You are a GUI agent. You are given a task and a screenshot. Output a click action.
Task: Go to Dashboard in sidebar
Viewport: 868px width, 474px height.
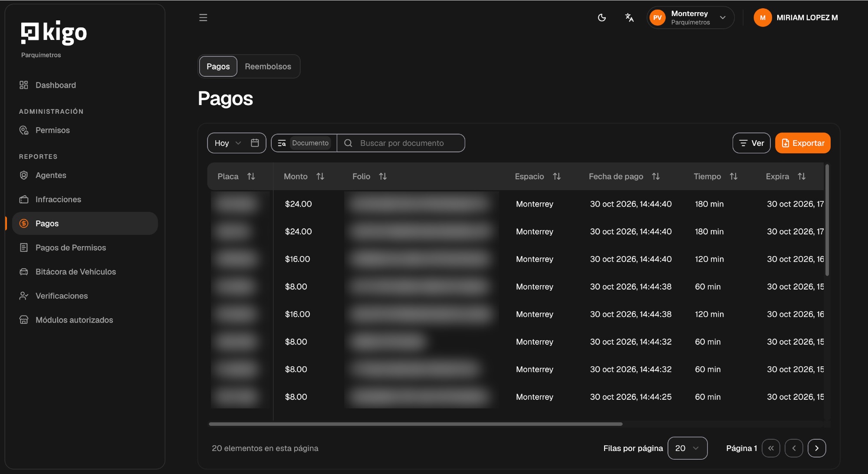(56, 85)
